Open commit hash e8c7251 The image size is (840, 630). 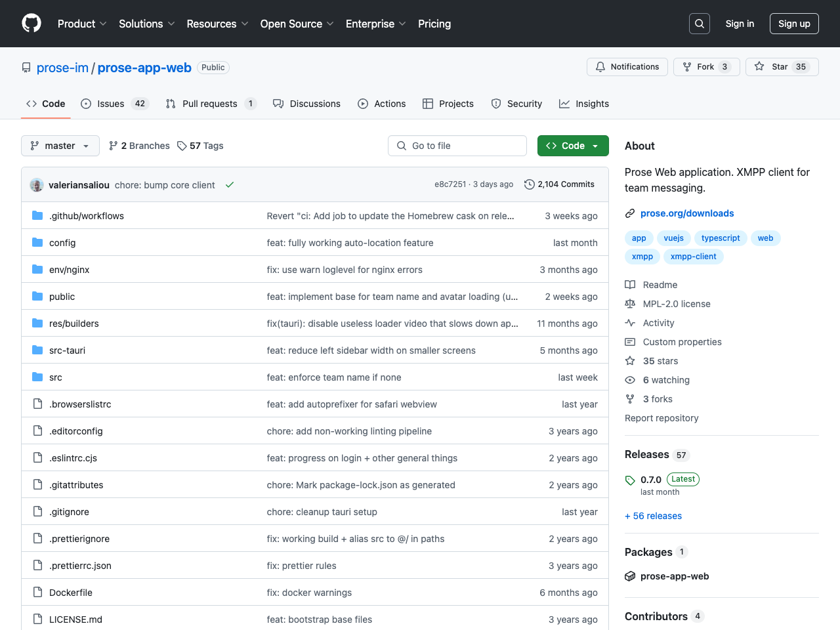[450, 184]
